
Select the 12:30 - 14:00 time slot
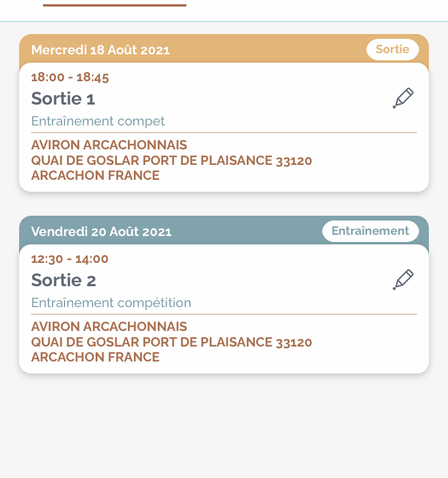click(69, 259)
